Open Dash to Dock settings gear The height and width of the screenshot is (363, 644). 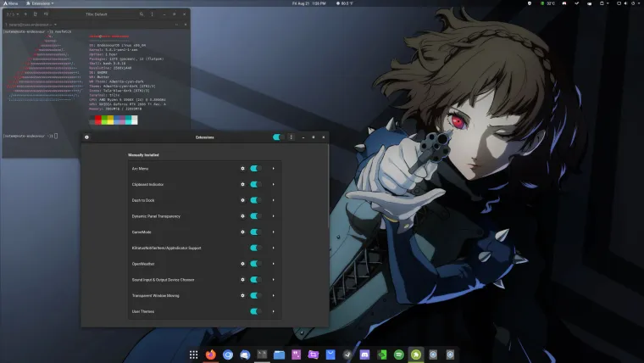[x=243, y=200]
